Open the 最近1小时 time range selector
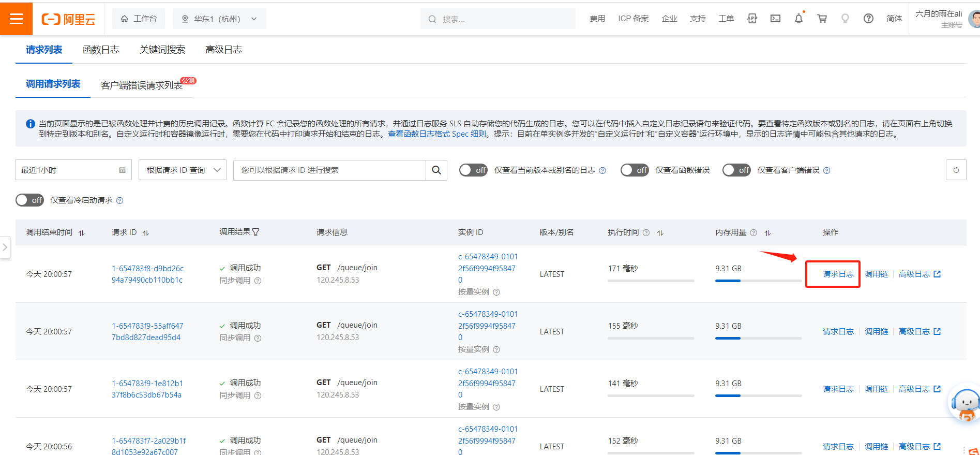The height and width of the screenshot is (455, 980). 73,170
